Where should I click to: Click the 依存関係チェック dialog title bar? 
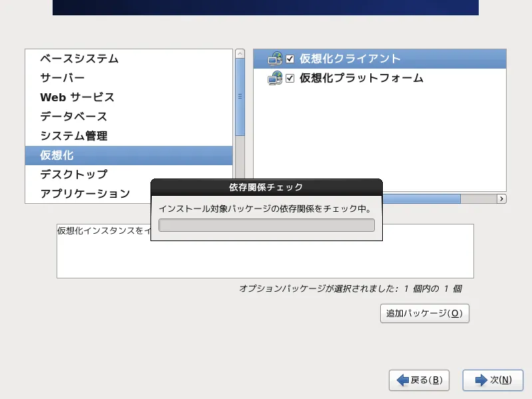(267, 187)
